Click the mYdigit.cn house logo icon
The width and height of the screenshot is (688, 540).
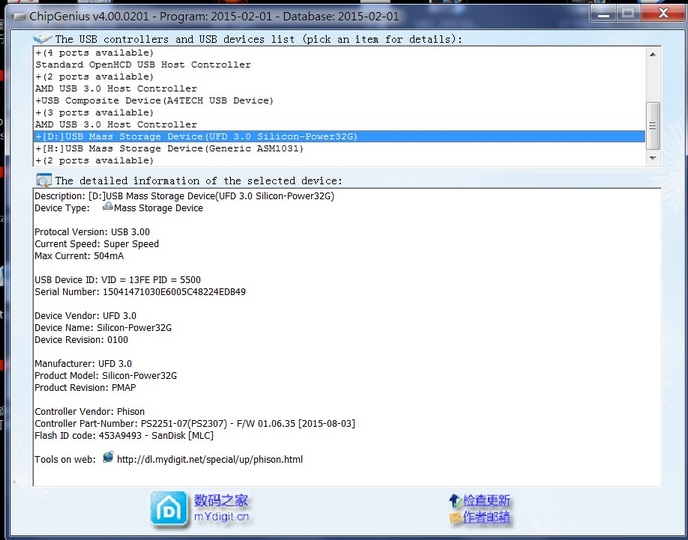coord(169,509)
